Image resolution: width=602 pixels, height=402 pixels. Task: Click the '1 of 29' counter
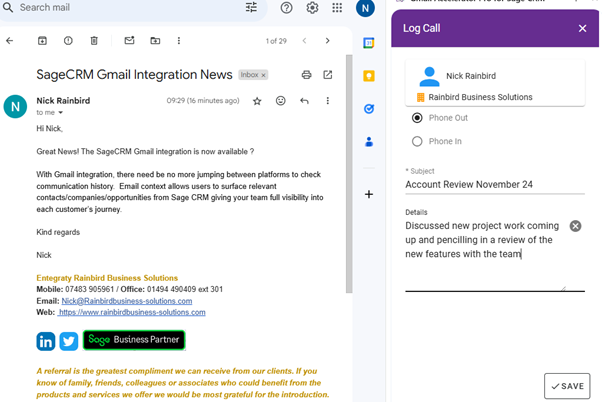click(276, 41)
